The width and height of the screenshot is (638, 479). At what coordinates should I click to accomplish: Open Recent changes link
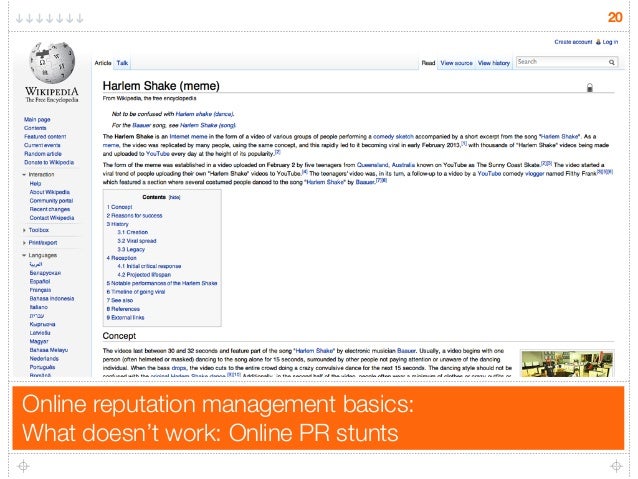click(x=50, y=209)
